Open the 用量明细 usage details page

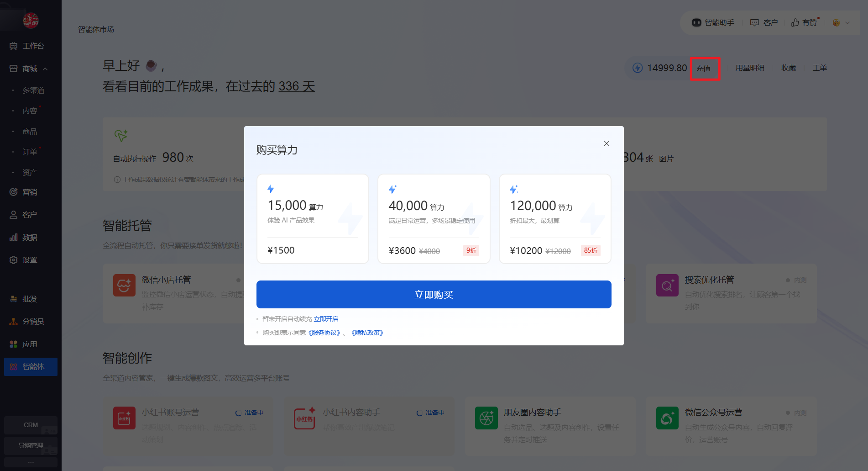click(x=749, y=68)
